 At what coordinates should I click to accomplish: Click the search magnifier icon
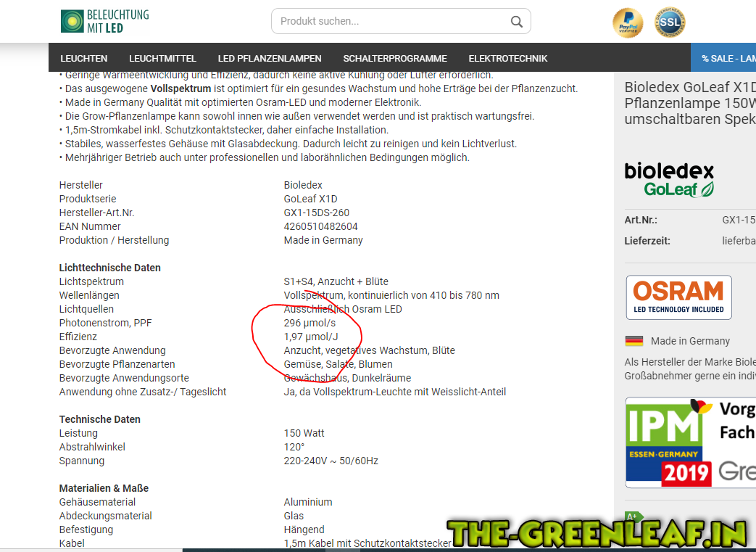516,22
